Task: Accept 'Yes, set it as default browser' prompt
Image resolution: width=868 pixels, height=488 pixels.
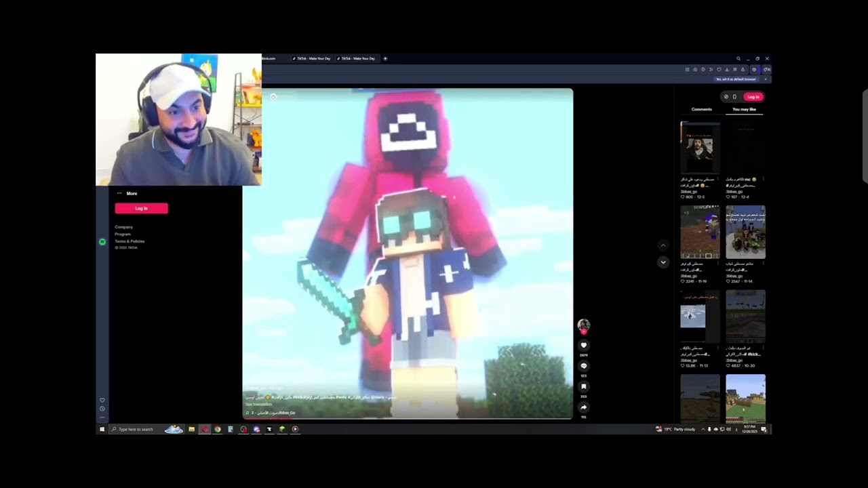Action: pyautogui.click(x=736, y=79)
